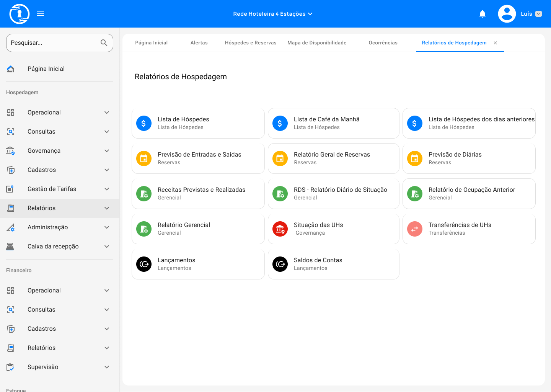Switch to the Ocorrências tab
The width and height of the screenshot is (551, 392).
[x=383, y=43]
